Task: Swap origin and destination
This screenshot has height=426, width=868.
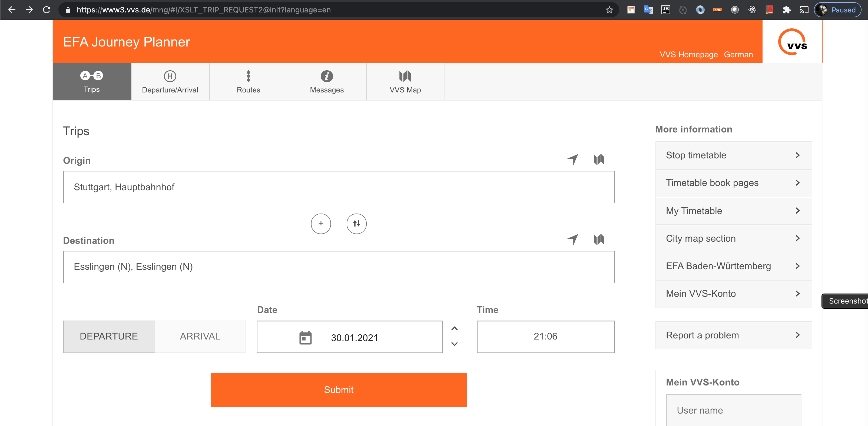Action: [x=356, y=224]
